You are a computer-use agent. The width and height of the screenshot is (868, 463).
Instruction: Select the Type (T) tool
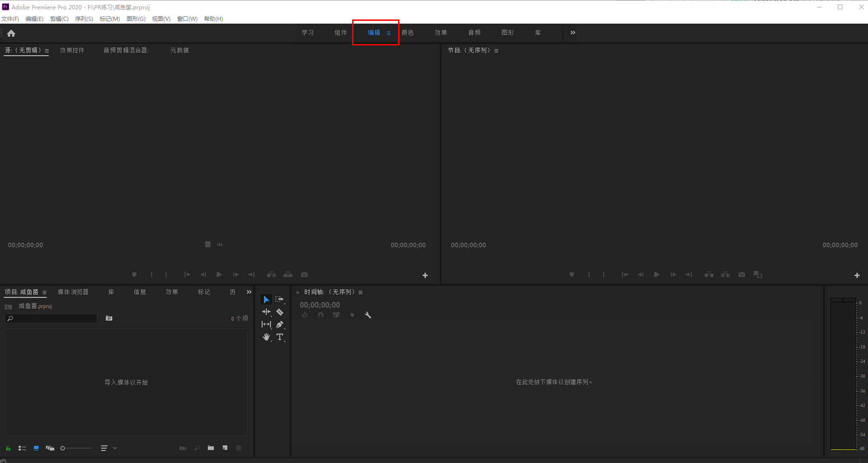click(x=280, y=337)
